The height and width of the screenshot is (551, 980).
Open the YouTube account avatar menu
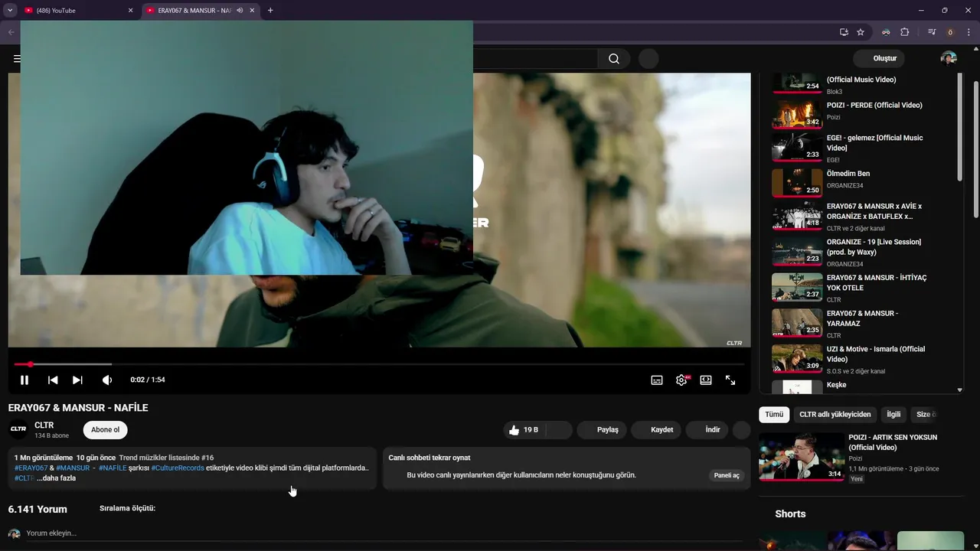949,59
